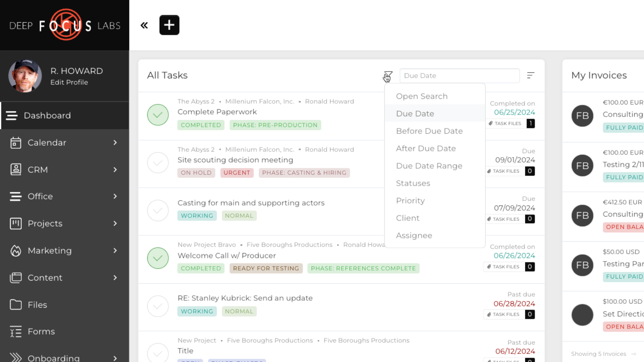Check off Casting for main actors task
Viewport: 644px width, 362px height.
click(158, 210)
